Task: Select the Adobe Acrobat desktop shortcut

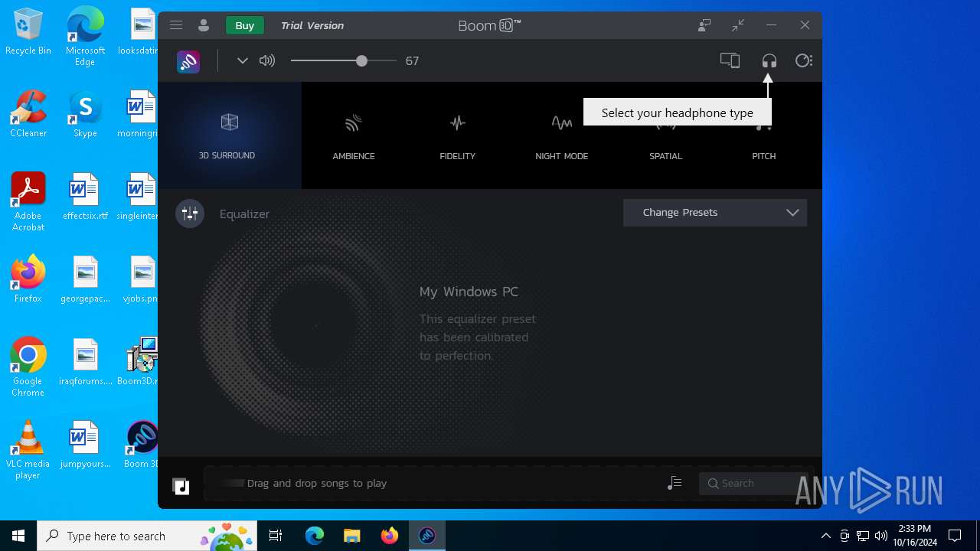Action: click(28, 202)
